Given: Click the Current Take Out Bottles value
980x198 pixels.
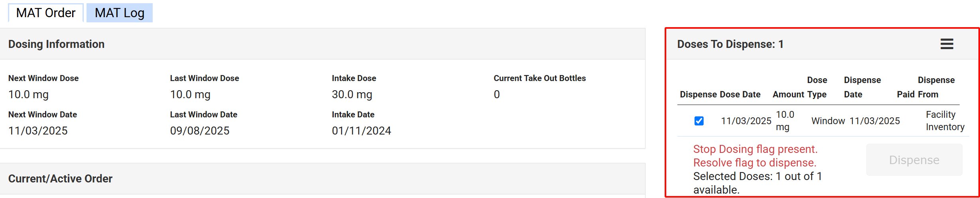Looking at the screenshot, I should point(497,95).
